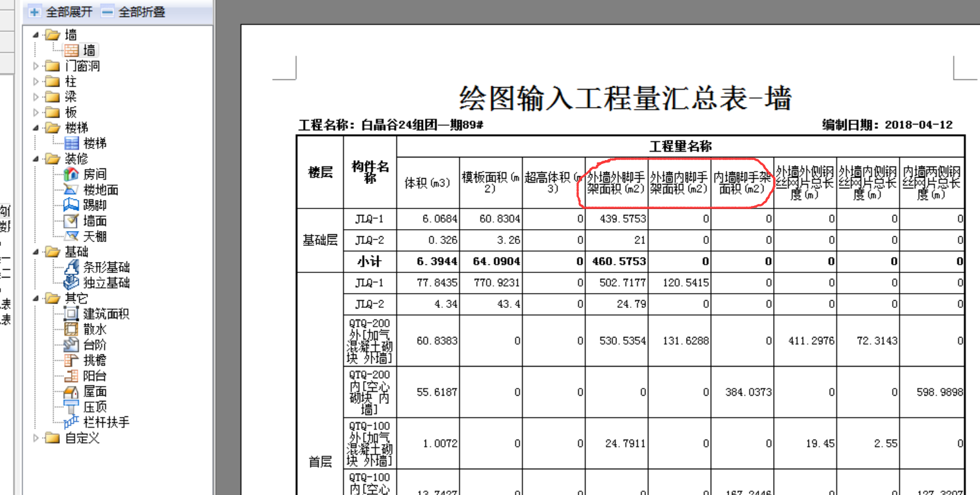This screenshot has height=495, width=980.
Task: Click the 柱 folder icon
Action: click(x=52, y=81)
